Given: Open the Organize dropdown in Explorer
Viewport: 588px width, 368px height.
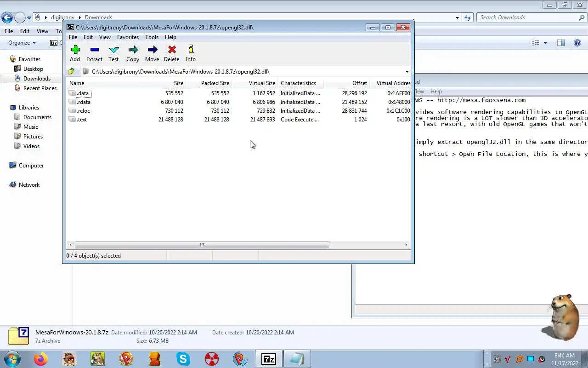Looking at the screenshot, I should tap(22, 43).
